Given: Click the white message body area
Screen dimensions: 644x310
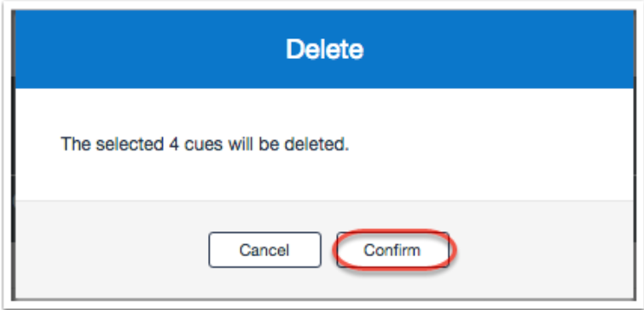Looking at the screenshot, I should tap(324, 144).
